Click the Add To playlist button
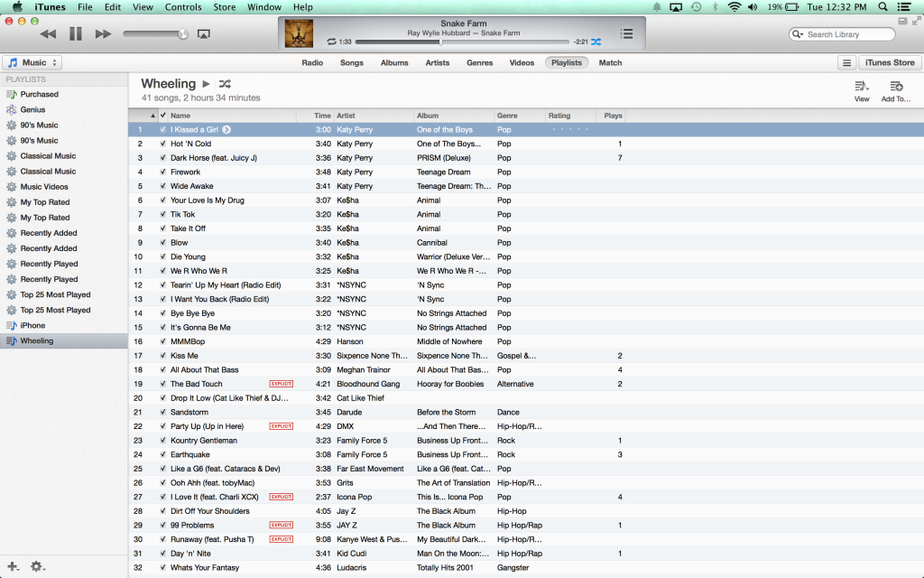Image resolution: width=924 pixels, height=578 pixels. tap(896, 91)
